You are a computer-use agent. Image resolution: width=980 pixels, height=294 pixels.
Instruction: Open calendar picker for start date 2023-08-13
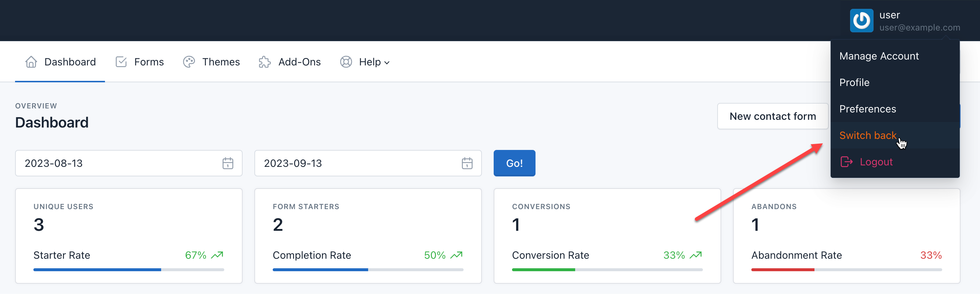(228, 164)
